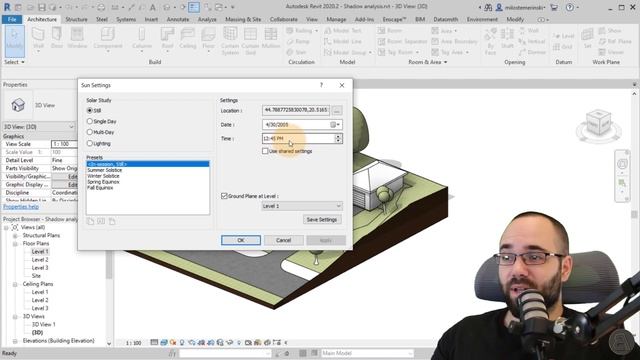Image resolution: width=640 pixels, height=360 pixels.
Task: Click OK in Sun Settings dialog
Action: (241, 240)
